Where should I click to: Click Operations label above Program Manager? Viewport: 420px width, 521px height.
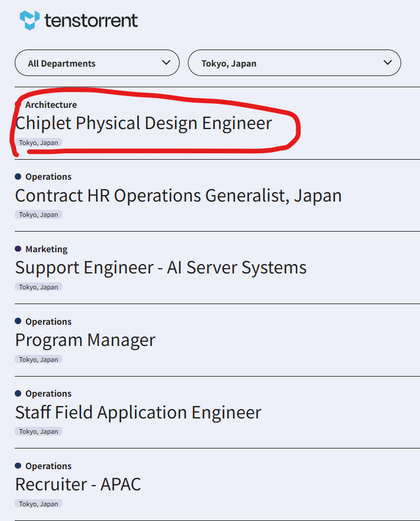(48, 322)
